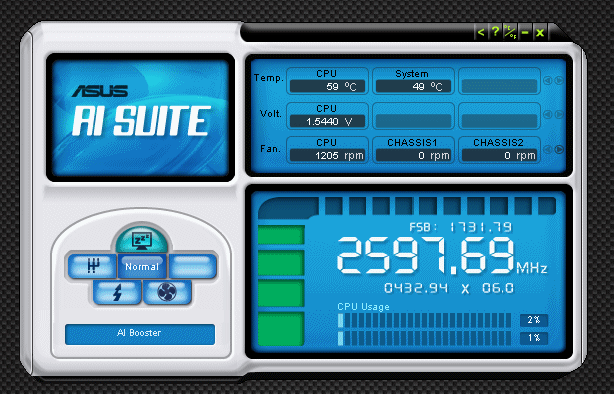Click the ASUS AI Suite logo panel
Image resolution: width=614 pixels, height=394 pixels.
click(x=140, y=117)
